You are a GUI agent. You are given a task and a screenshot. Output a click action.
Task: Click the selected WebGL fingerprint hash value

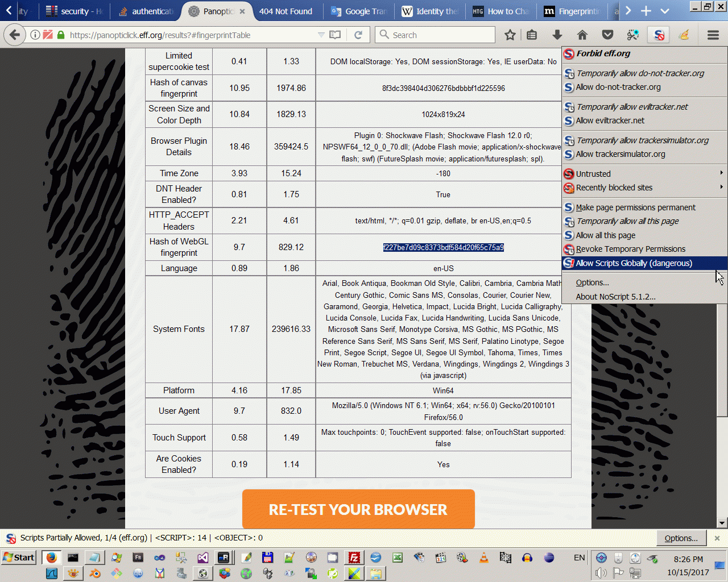[444, 247]
